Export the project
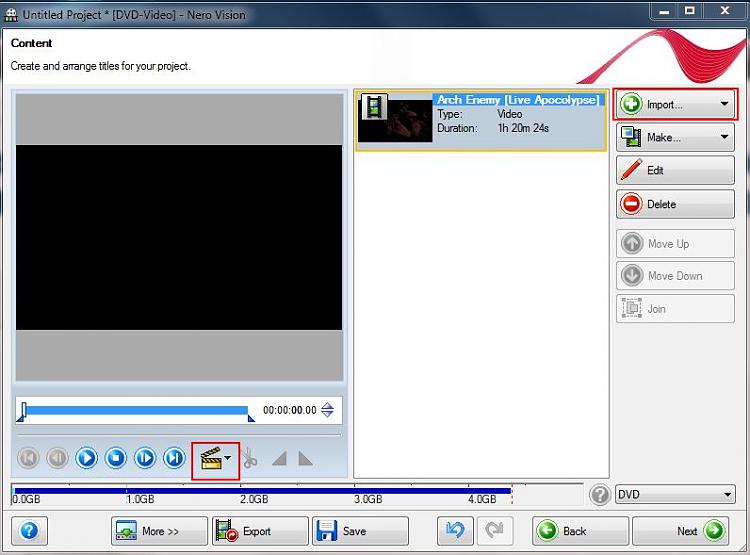The image size is (750, 555). (260, 531)
